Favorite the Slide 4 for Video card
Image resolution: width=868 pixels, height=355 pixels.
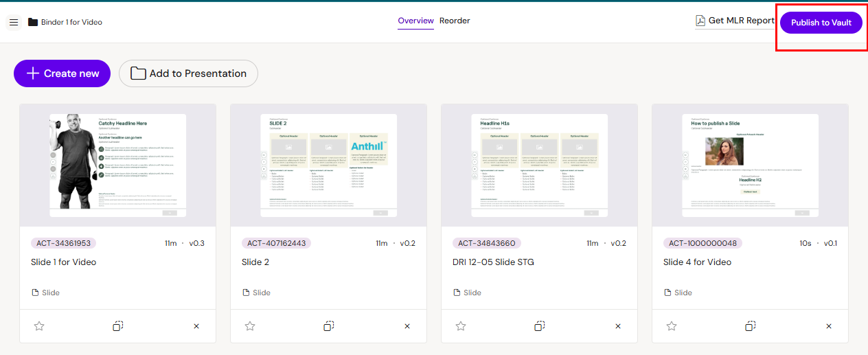tap(672, 326)
